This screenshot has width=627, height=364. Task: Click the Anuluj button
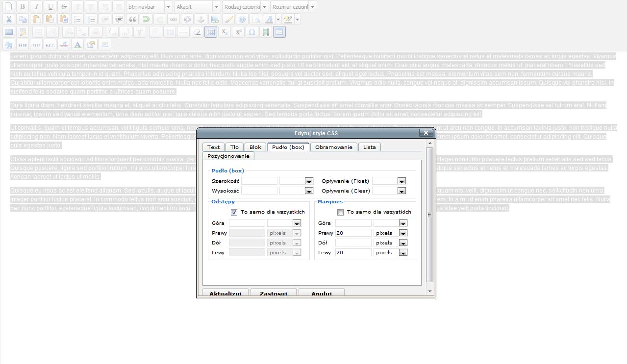pos(322,293)
